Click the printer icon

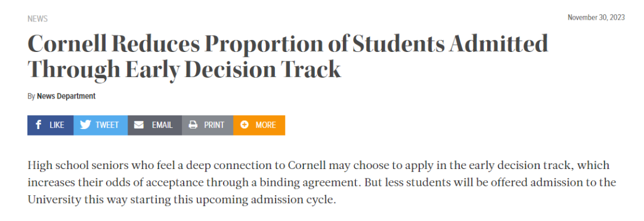193,125
